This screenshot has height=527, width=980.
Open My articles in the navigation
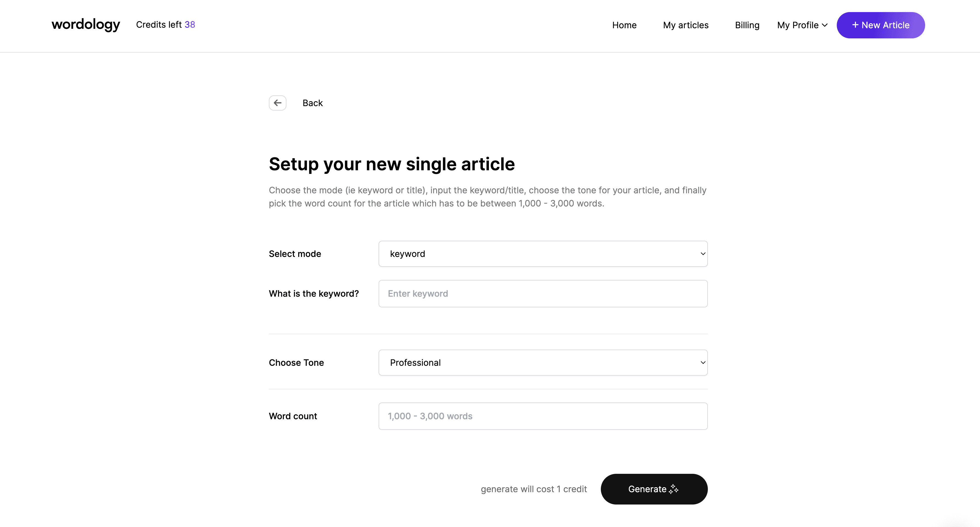pyautogui.click(x=686, y=25)
